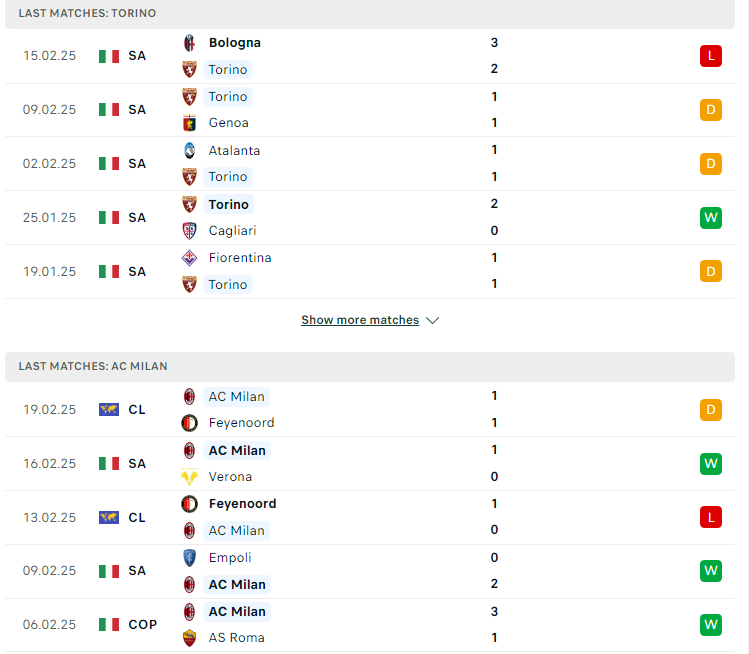Viewport: 749px width, 654px height.
Task: Click the green W badge for Cagliari match
Action: coord(711,218)
